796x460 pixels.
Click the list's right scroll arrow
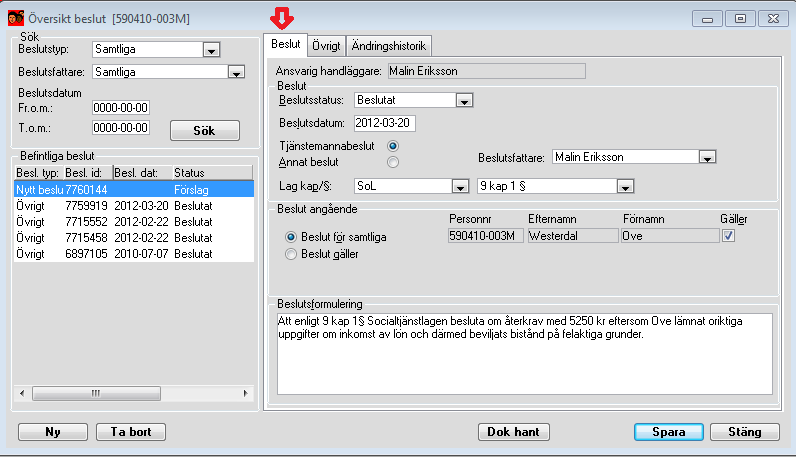pyautogui.click(x=246, y=393)
